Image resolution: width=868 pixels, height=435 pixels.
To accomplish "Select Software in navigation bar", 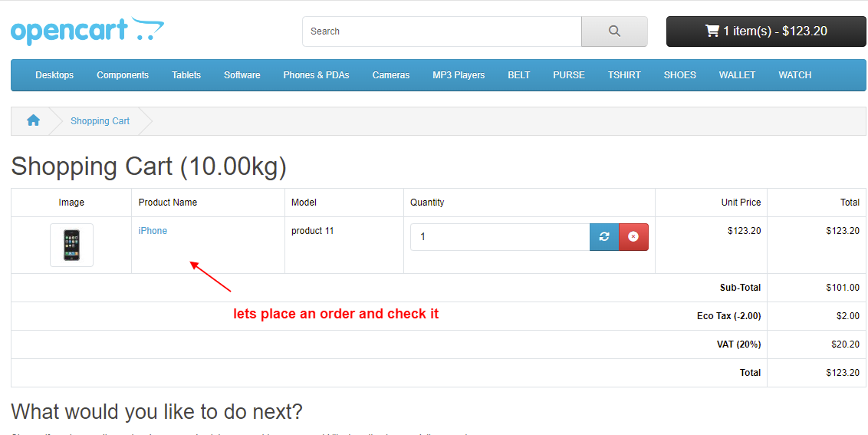I will 242,75.
